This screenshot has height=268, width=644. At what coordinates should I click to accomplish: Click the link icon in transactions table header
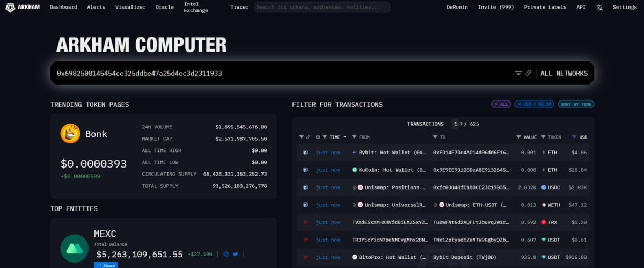tap(308, 137)
